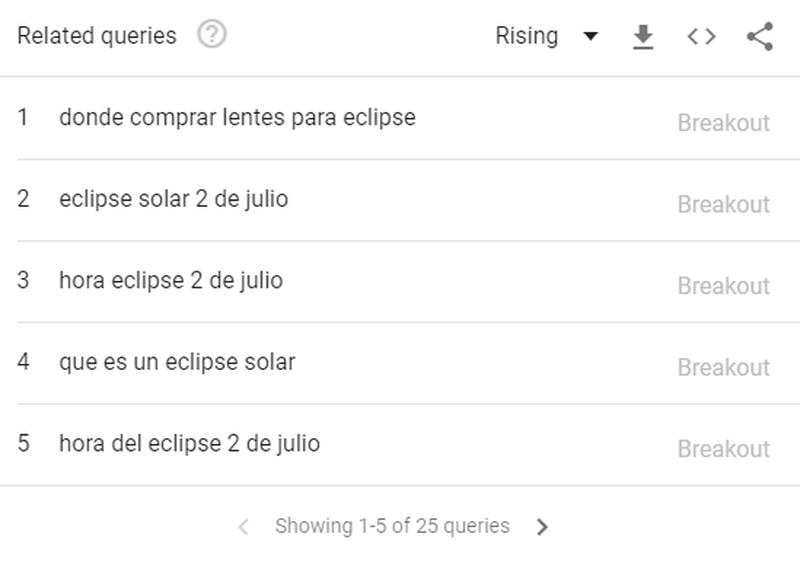Open the help question mark icon

coord(212,34)
